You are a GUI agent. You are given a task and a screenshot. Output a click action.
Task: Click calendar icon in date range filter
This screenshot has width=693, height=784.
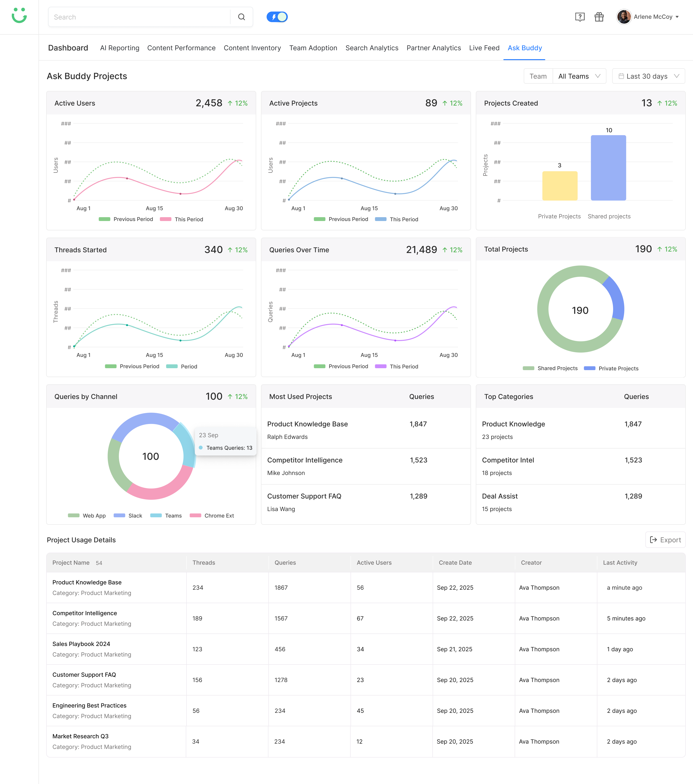[621, 76]
